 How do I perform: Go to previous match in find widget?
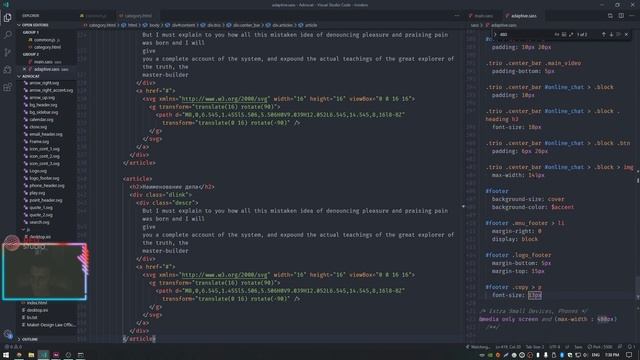pos(604,35)
